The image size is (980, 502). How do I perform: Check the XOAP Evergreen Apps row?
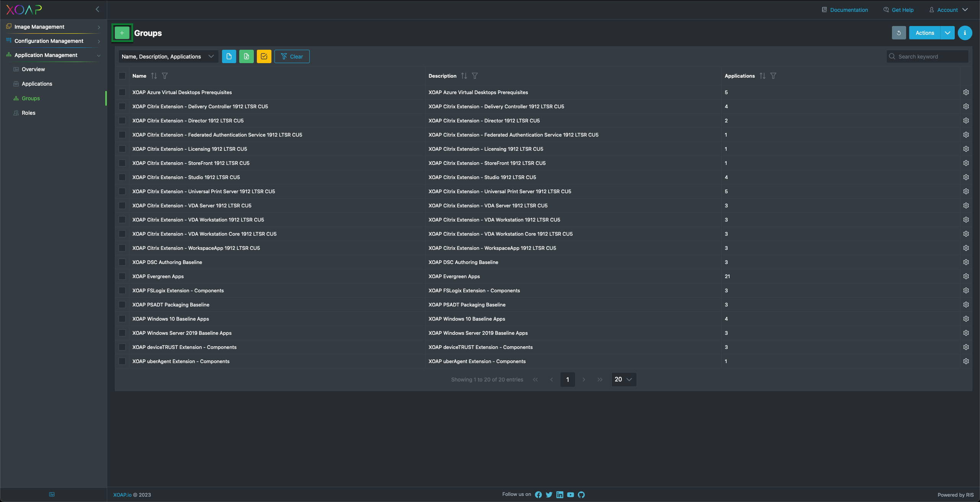[x=122, y=276]
